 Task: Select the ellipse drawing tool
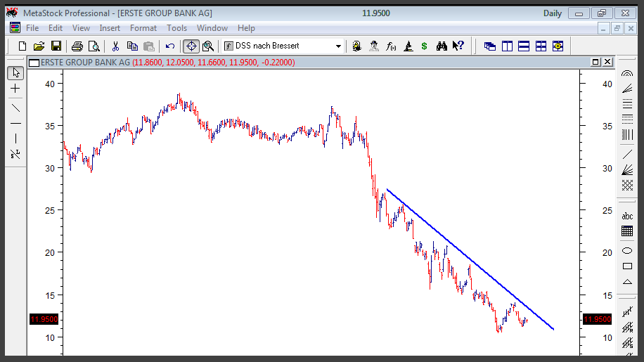click(x=627, y=251)
